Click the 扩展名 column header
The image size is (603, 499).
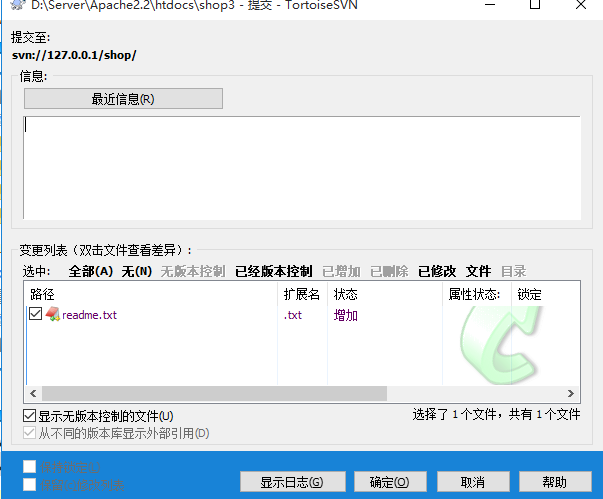pos(303,295)
